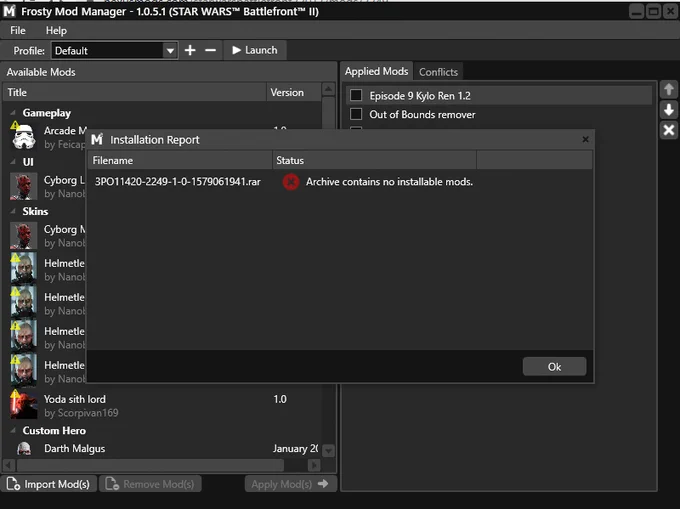Click the author text by Scorpivan169
This screenshot has height=509, width=680.
[x=81, y=413]
